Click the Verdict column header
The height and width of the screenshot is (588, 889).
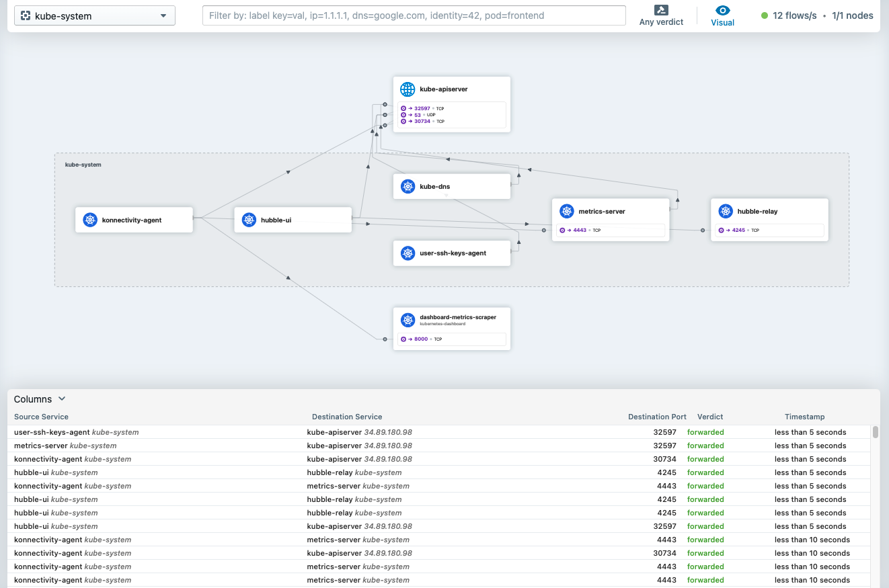point(710,417)
